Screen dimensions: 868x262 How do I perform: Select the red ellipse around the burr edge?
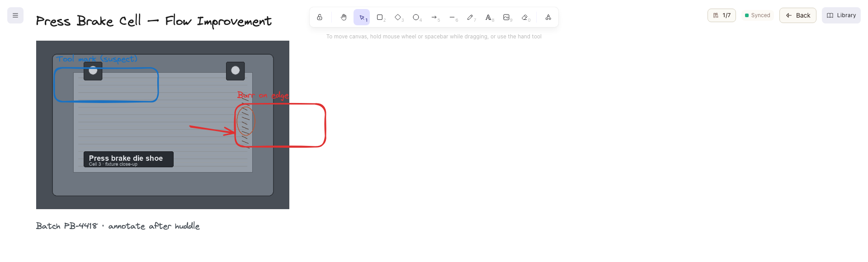point(246,121)
